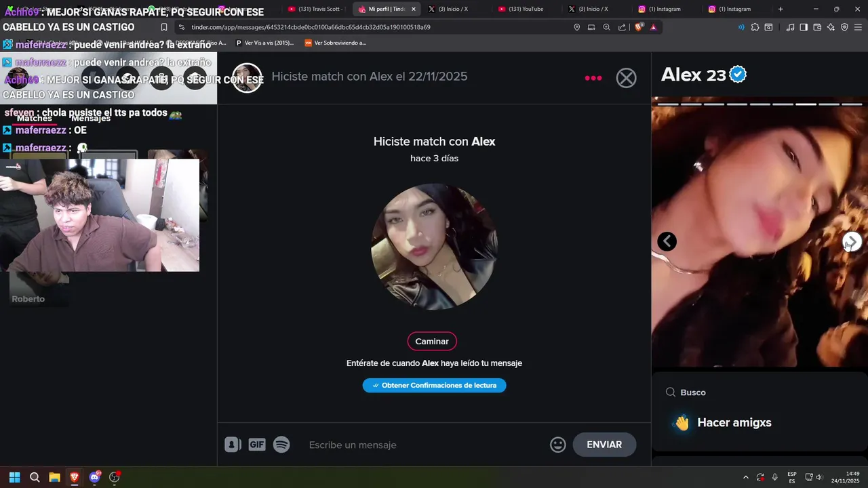Viewport: 868px width, 488px height.
Task: Open 'Ver Sobreviviendo a...' bookmark
Action: (x=336, y=43)
